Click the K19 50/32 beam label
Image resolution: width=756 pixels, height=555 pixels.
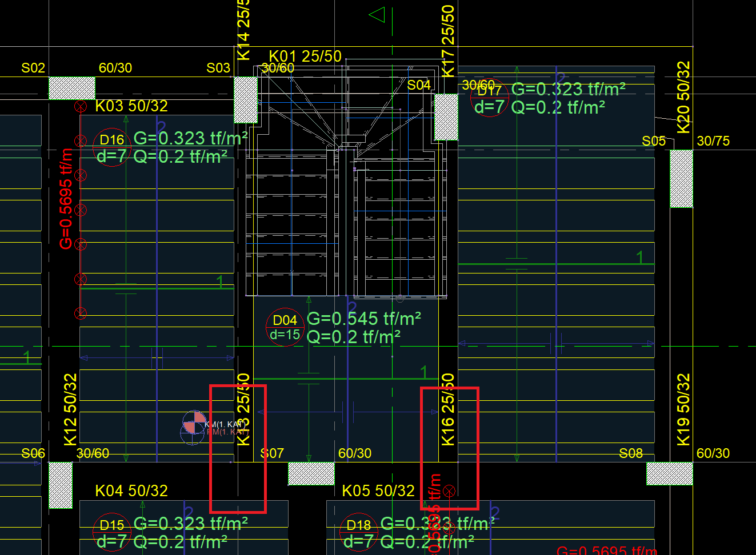point(683,409)
